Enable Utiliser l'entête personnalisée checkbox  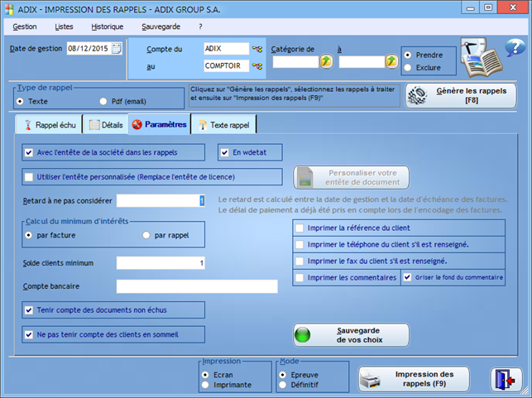(x=29, y=177)
